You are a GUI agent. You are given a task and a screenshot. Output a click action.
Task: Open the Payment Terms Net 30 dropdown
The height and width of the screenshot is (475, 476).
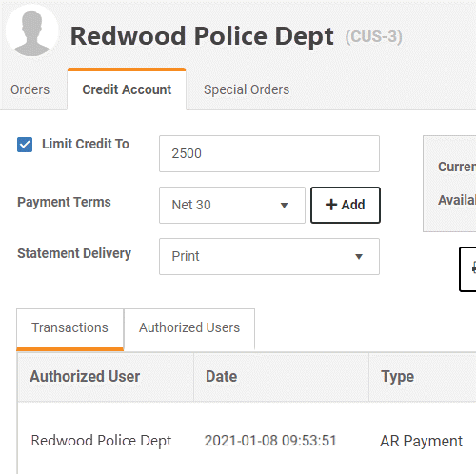tap(232, 205)
